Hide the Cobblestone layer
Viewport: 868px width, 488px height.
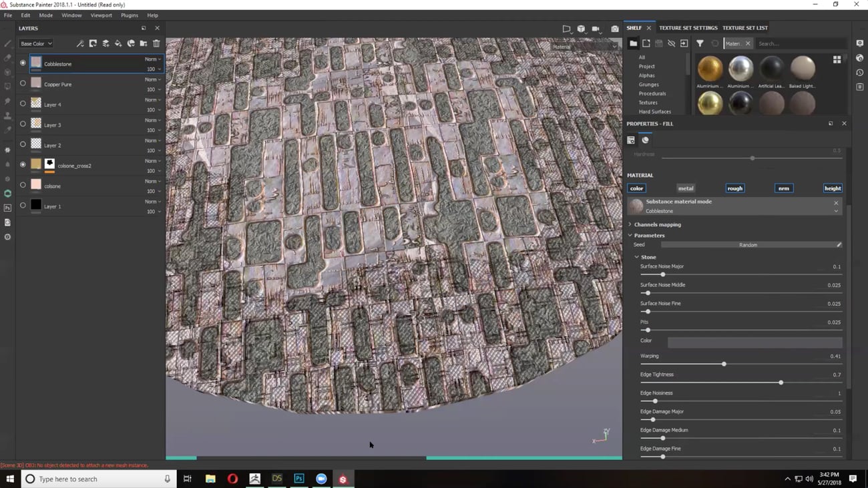point(23,63)
